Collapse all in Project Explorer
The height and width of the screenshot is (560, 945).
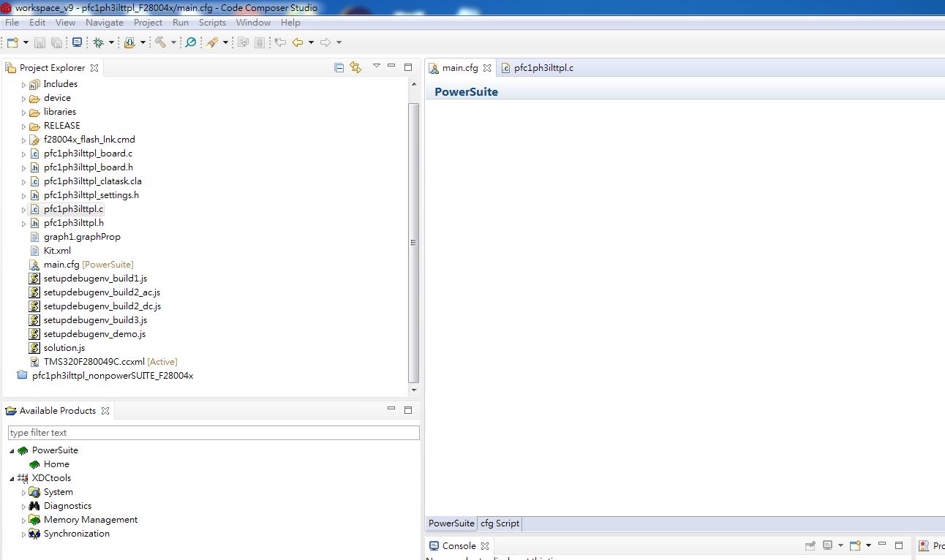click(x=339, y=67)
